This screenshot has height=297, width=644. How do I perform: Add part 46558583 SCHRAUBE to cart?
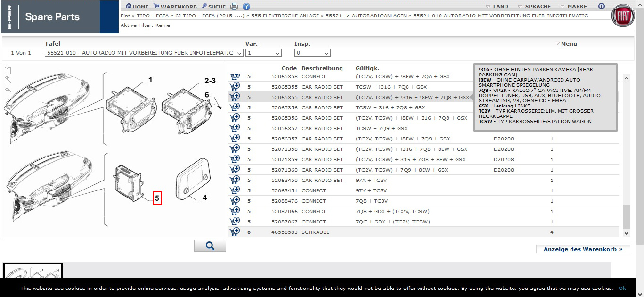coord(235,231)
